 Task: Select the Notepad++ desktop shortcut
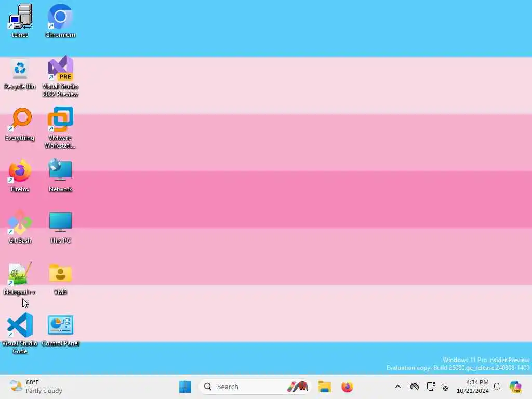pyautogui.click(x=20, y=278)
